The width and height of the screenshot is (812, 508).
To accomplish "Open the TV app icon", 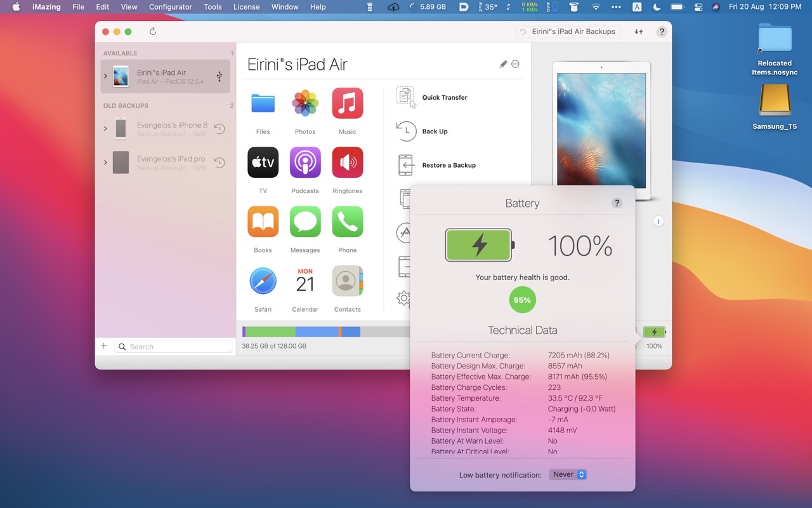I will pos(263,163).
